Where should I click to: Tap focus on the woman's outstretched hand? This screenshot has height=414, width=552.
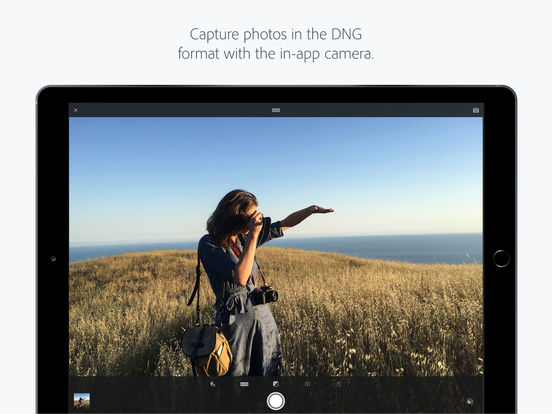(x=322, y=210)
